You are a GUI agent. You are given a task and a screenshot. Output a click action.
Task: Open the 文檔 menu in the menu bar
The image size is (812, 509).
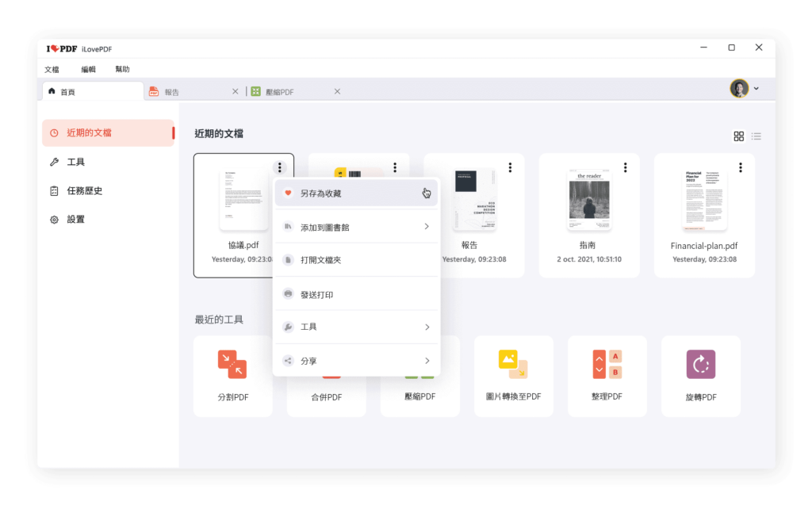52,70
